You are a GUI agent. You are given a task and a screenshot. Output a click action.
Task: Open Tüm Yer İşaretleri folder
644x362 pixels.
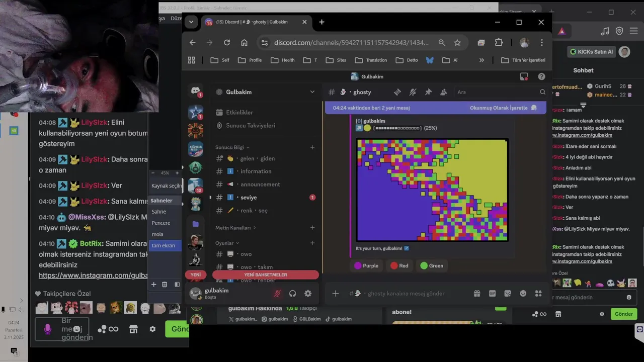[x=523, y=60]
